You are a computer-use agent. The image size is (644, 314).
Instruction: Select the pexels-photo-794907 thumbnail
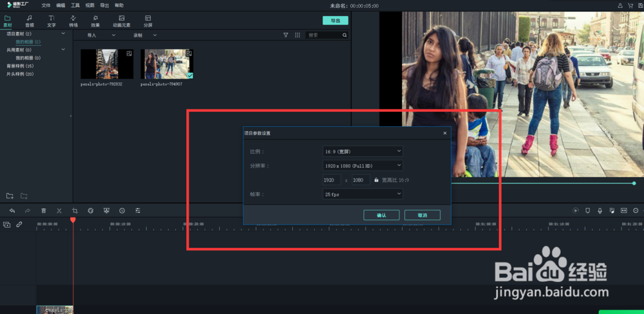(167, 64)
